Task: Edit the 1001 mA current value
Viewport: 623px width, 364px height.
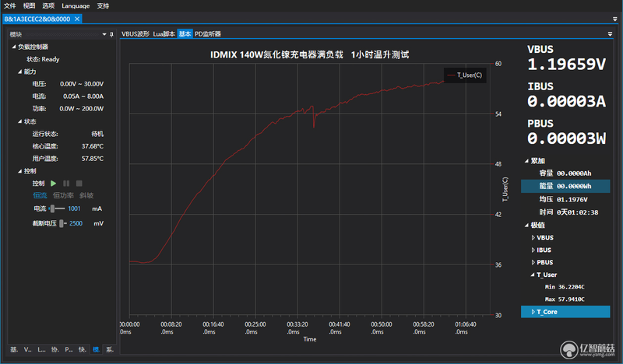Action: (74, 208)
